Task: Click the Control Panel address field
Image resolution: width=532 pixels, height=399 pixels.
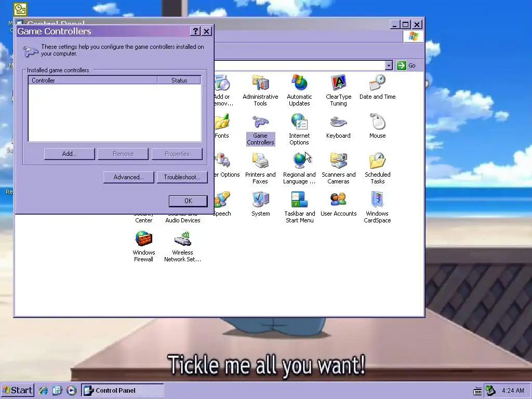Action: pos(300,65)
